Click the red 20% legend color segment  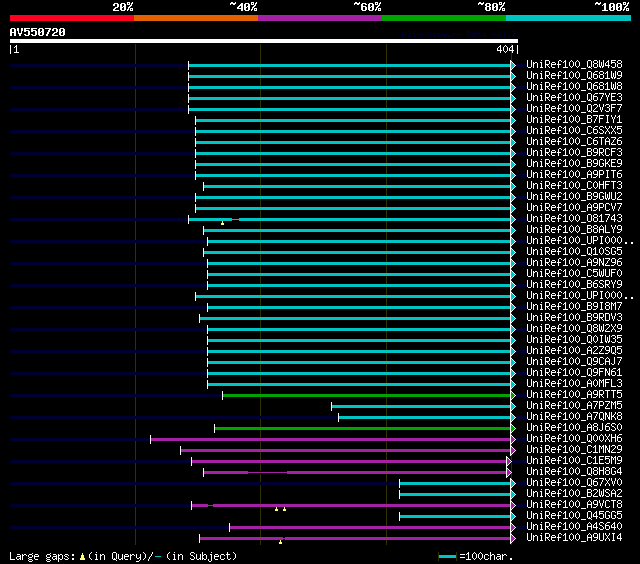pos(72,18)
